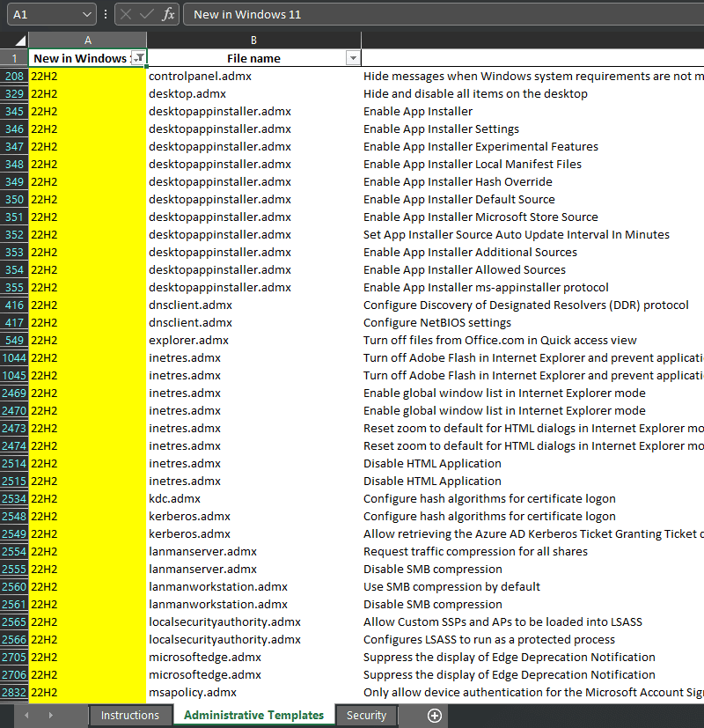Screen dimensions: 704x728
Task: Click the yellow 22H2 cell in row 208
Action: coord(87,77)
